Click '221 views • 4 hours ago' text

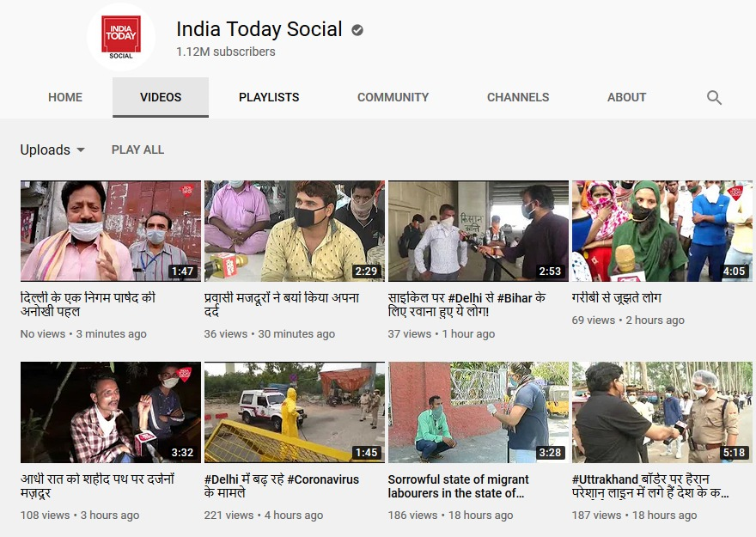click(264, 515)
